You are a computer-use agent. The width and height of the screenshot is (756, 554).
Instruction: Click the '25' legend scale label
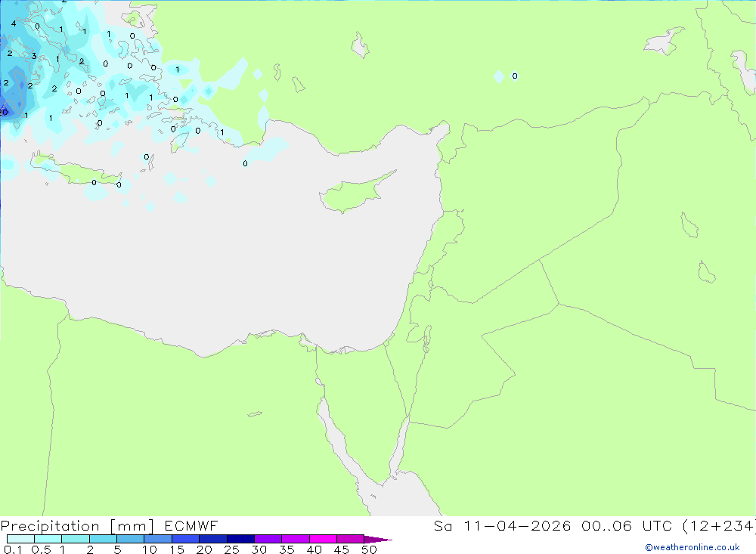click(231, 549)
